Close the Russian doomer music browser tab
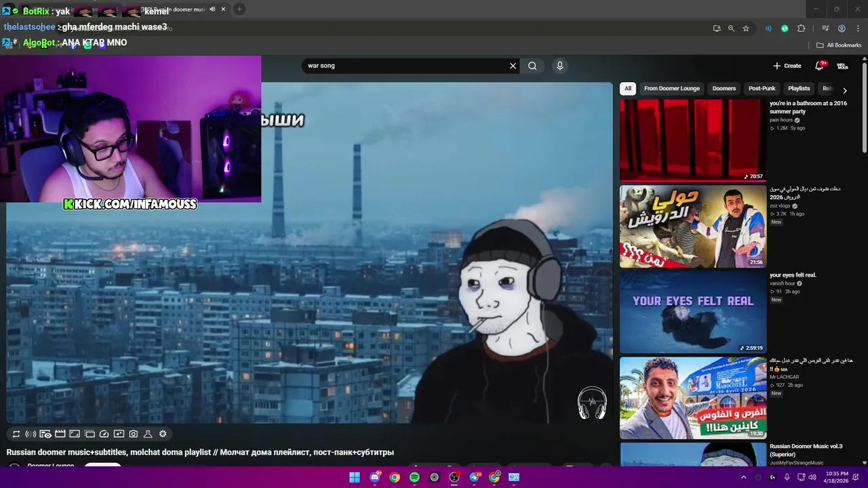 223,9
